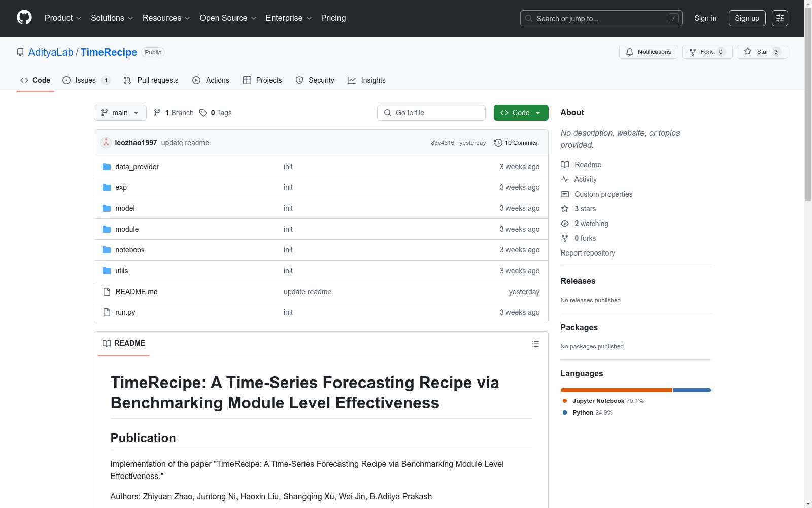The width and height of the screenshot is (812, 508).
Task: Open the Pull requests tab
Action: (x=151, y=80)
